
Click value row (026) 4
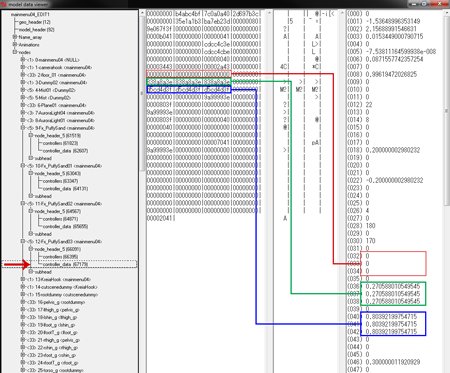(358, 211)
